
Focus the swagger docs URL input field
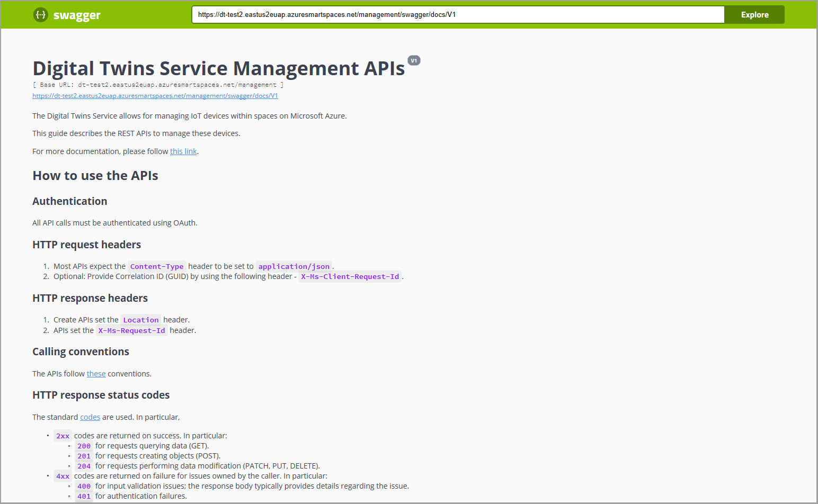[x=458, y=15]
